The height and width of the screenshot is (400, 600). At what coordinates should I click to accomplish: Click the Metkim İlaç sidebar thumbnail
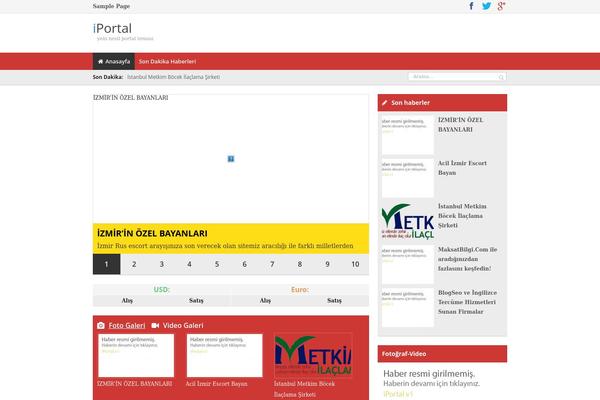pyautogui.click(x=408, y=221)
